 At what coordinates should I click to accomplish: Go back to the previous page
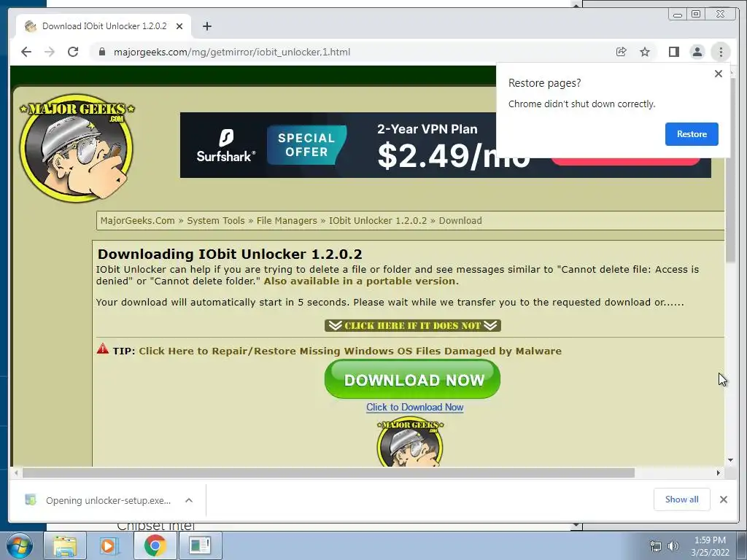(x=26, y=52)
